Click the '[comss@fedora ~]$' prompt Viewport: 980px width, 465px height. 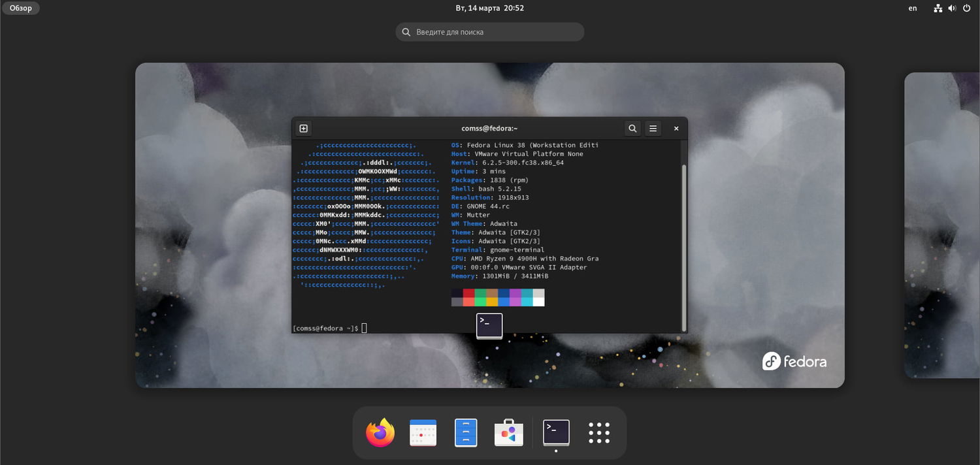pos(325,328)
